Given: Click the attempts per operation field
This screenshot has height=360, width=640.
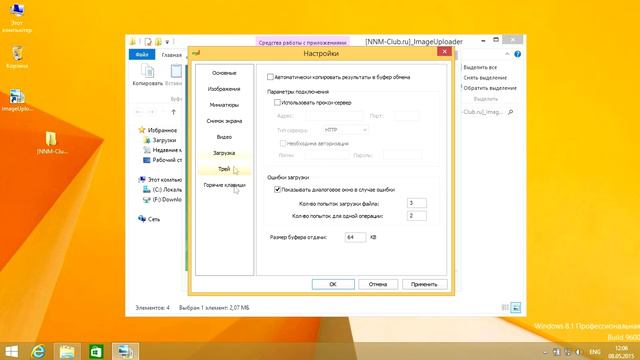Looking at the screenshot, I should pos(417,216).
